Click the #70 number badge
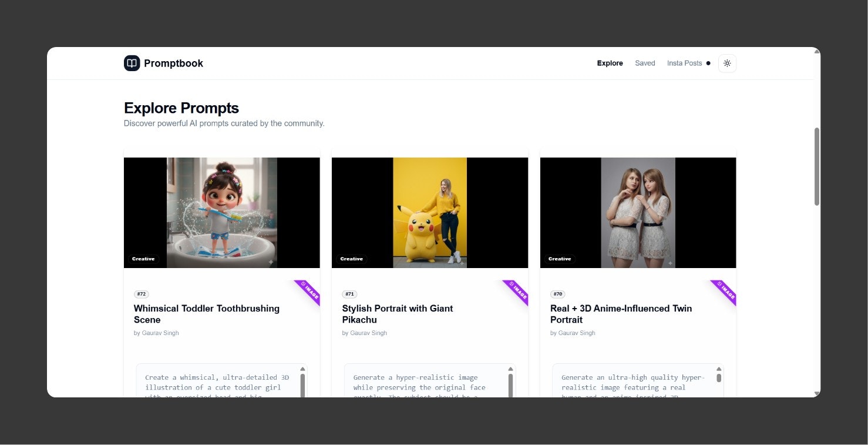The image size is (868, 445). (x=557, y=294)
